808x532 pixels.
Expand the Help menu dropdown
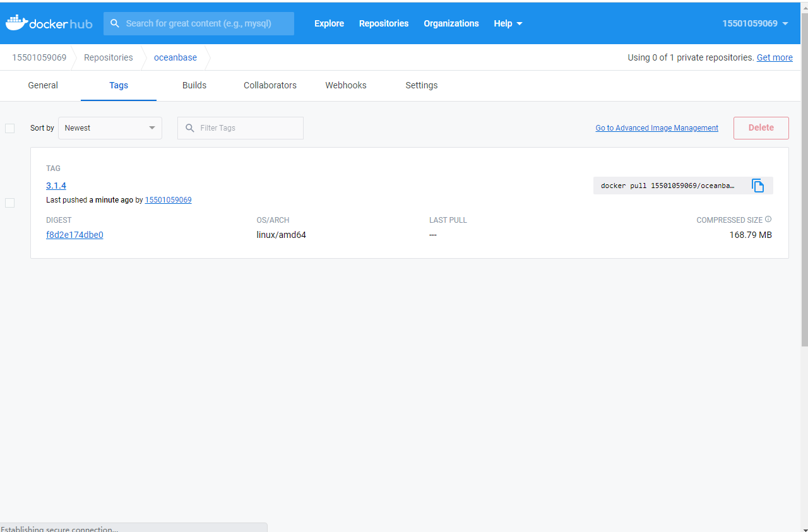click(x=508, y=23)
